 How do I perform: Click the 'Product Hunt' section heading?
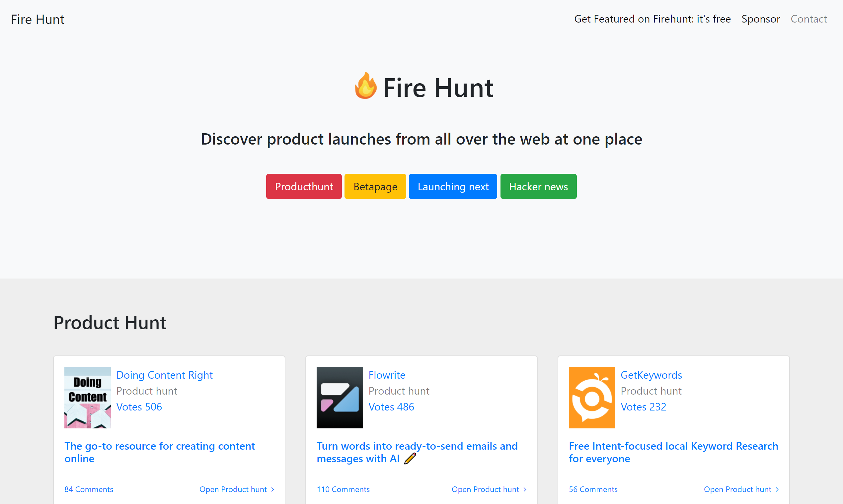tap(110, 323)
